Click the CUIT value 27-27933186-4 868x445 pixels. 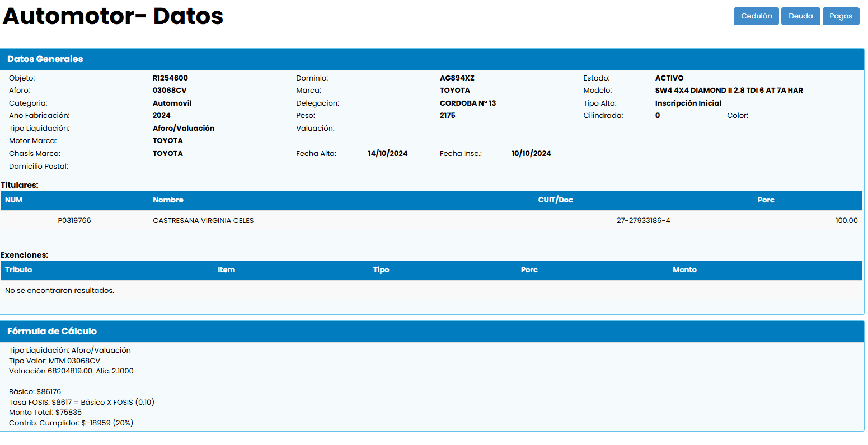(643, 221)
